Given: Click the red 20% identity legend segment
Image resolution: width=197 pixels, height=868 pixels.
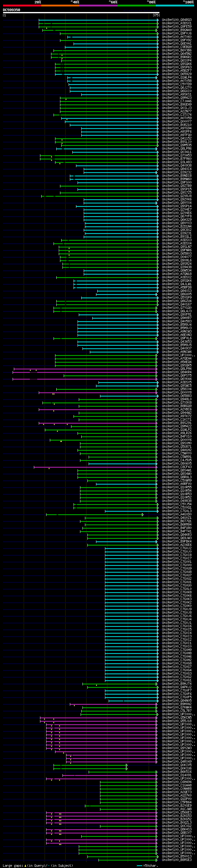Looking at the screenshot, I should (22, 6).
